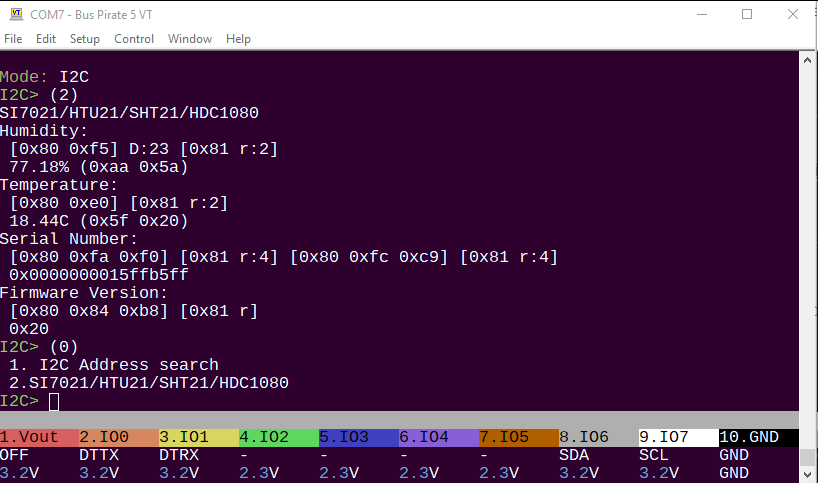
Task: Click the 'I2C> (2)' command line
Action: [39, 95]
